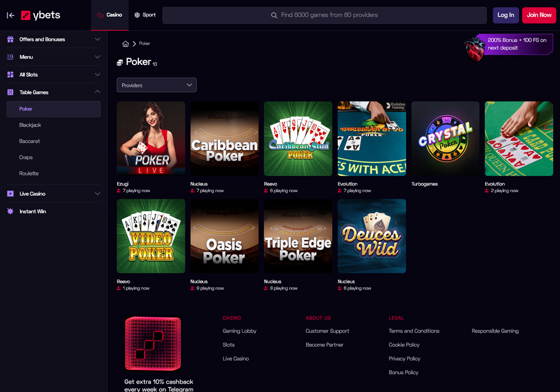Screen dimensions: 560x392
Task: Open the Deuces Wild game thumbnail
Action: point(372,236)
